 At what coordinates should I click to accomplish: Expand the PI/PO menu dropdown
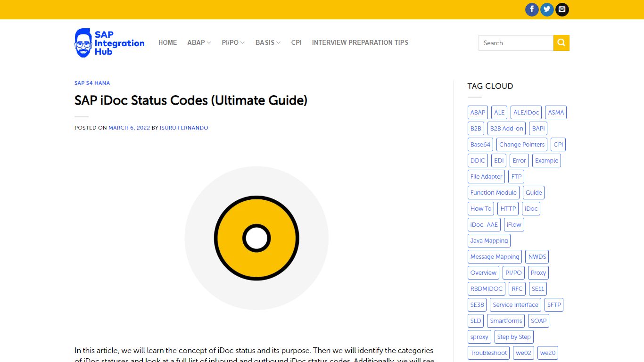click(233, 42)
